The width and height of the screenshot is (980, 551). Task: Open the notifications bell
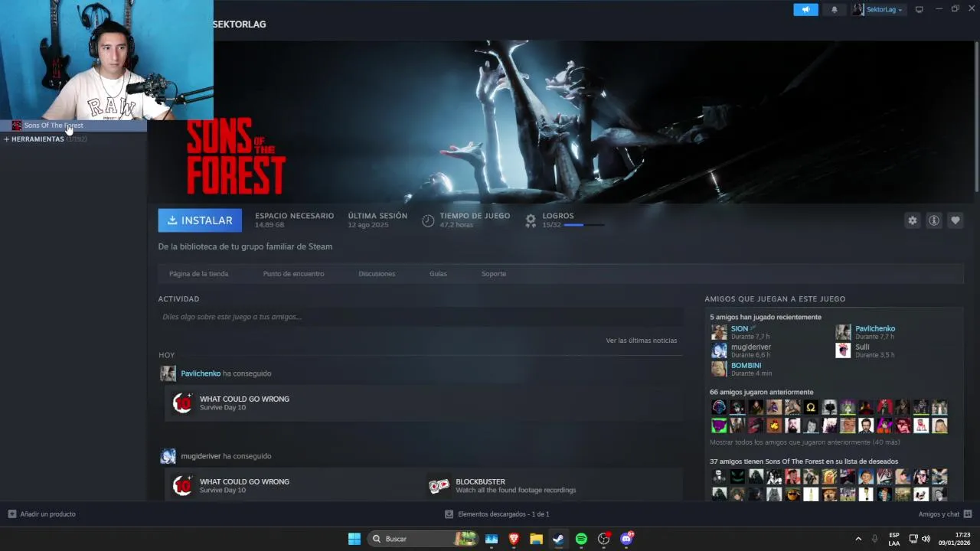tap(835, 10)
